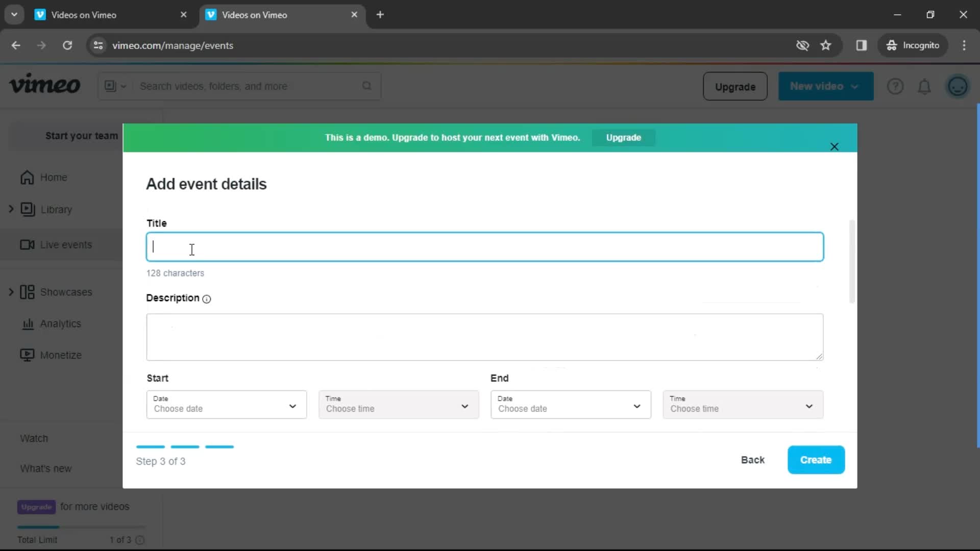Click the Title input field
Image resolution: width=980 pixels, height=551 pixels.
tap(485, 247)
